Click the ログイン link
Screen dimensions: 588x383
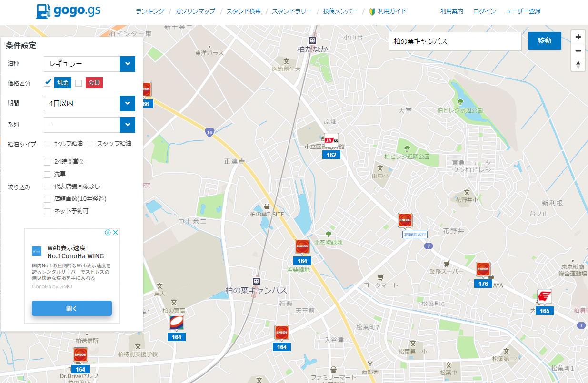tap(484, 11)
